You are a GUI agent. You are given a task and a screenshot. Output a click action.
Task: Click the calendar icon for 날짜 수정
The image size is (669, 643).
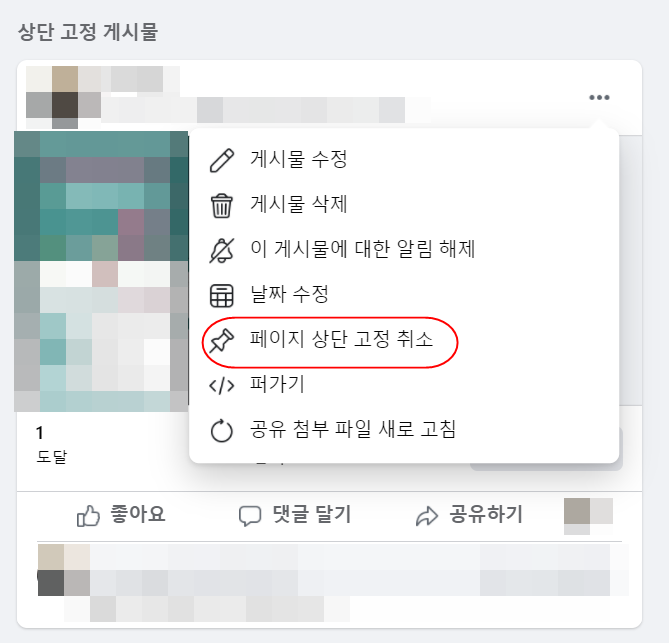(x=221, y=295)
